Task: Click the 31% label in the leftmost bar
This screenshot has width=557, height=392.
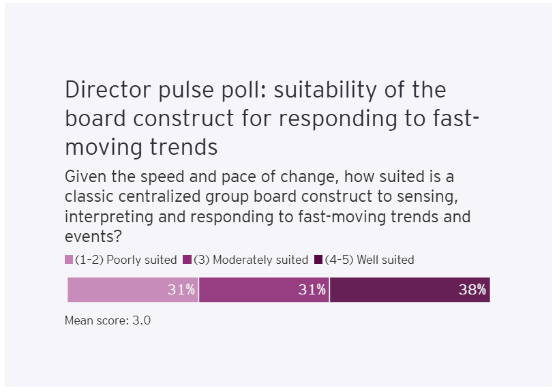Action: click(181, 290)
